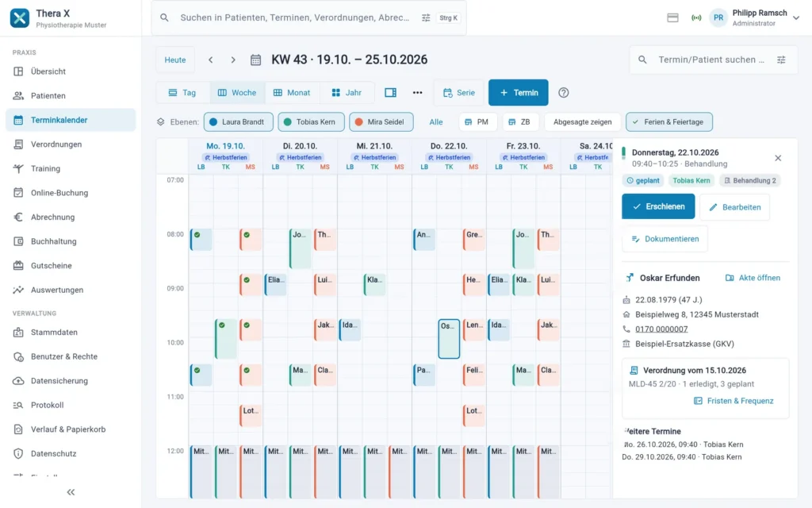Call phone number 0170 0000007
The image size is (812, 508).
pyautogui.click(x=661, y=329)
